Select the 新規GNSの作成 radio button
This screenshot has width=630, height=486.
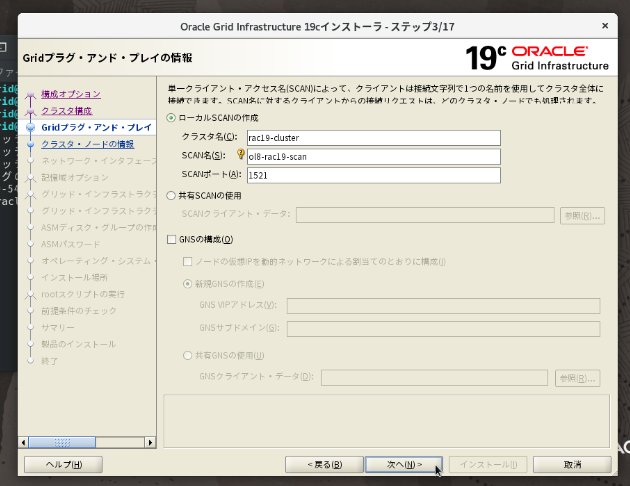(187, 284)
